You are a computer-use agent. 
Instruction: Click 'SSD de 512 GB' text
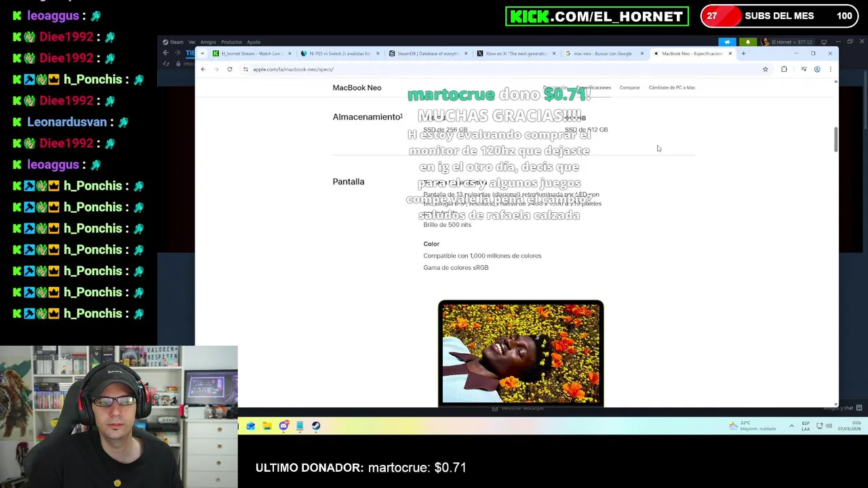(x=586, y=129)
